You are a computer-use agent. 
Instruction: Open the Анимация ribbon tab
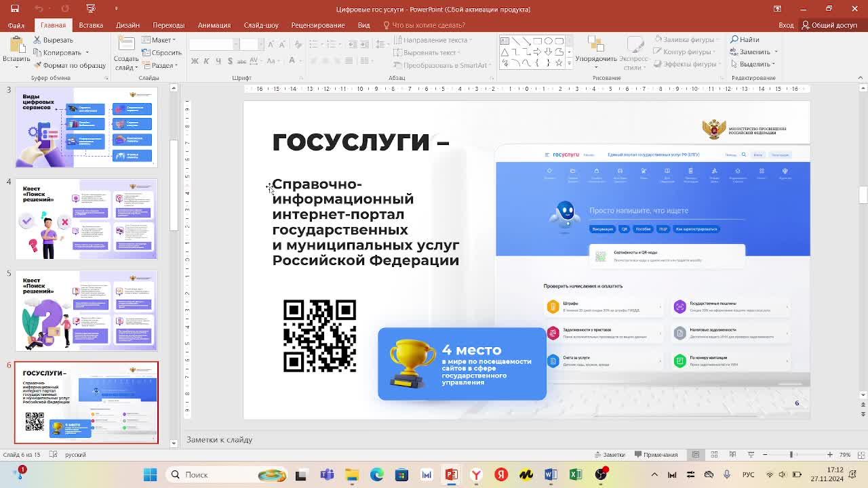pyautogui.click(x=214, y=25)
